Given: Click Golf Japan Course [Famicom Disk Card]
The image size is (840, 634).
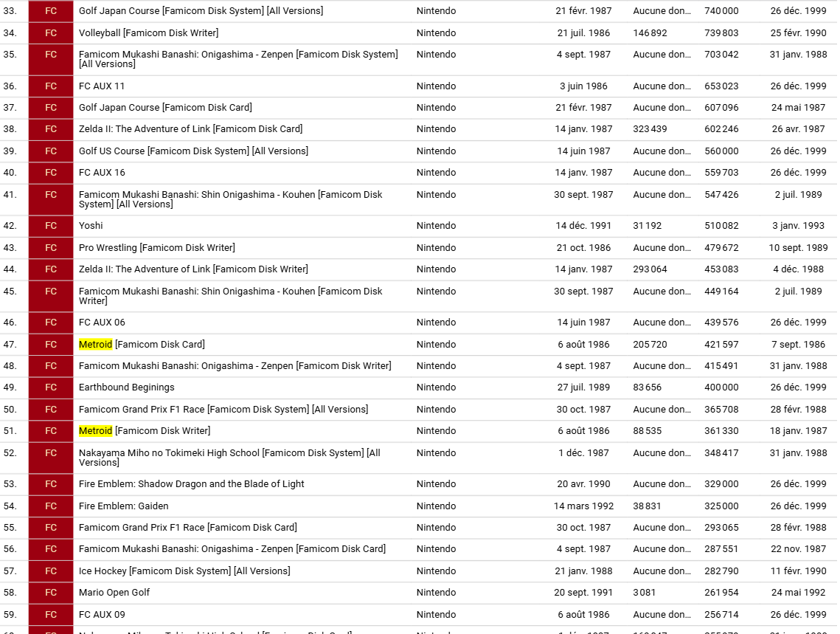Looking at the screenshot, I should click(x=165, y=107).
